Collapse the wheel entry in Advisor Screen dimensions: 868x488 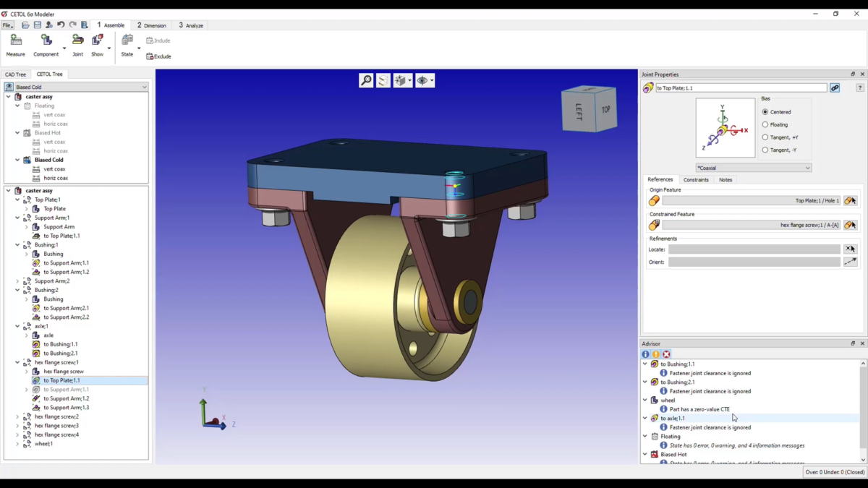(x=645, y=400)
